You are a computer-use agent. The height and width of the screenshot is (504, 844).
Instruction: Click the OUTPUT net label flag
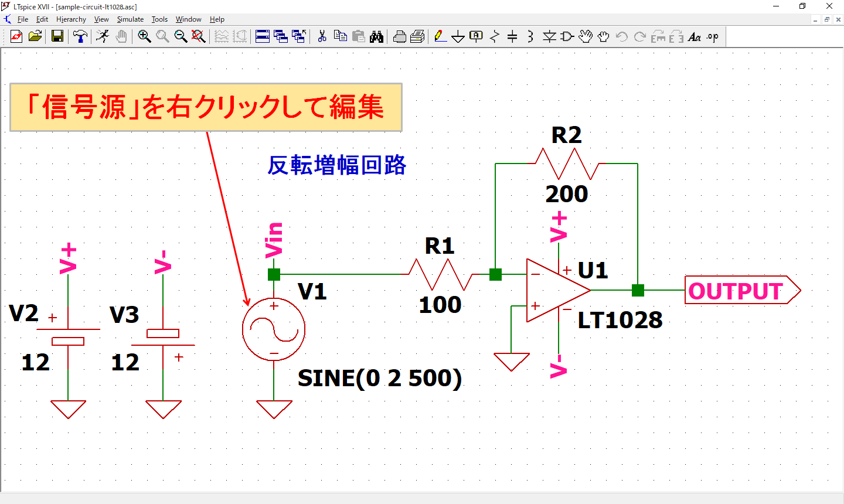(x=736, y=290)
